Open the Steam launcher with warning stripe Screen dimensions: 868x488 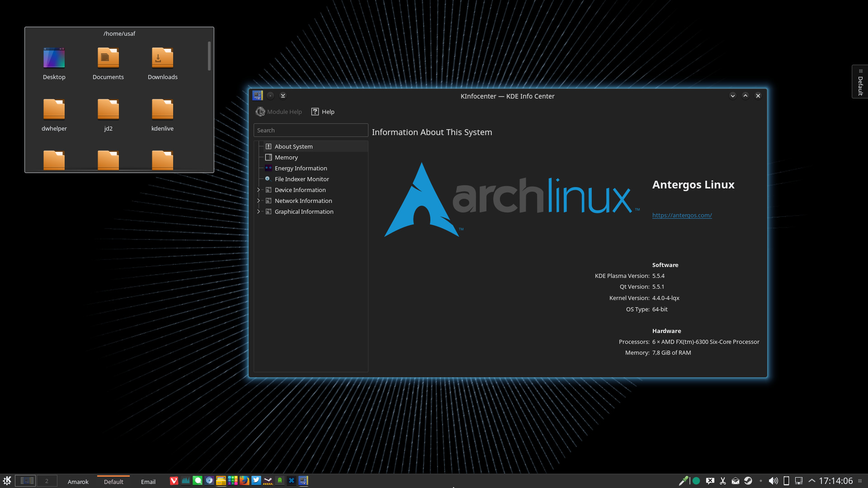(268, 481)
